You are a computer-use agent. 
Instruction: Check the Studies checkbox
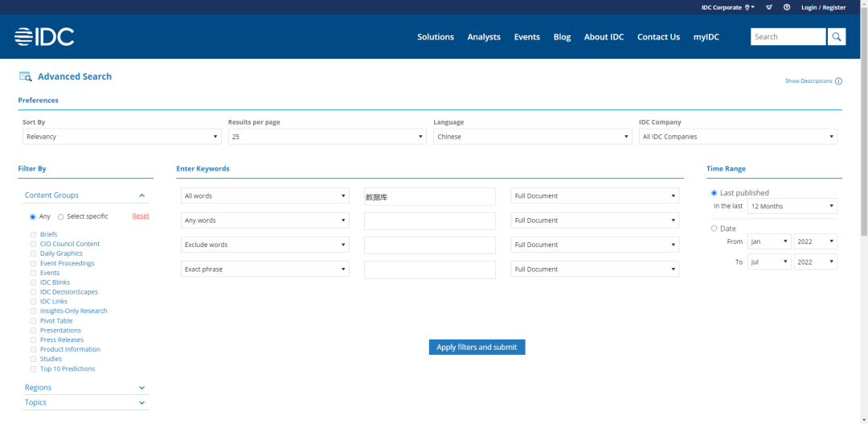pos(34,359)
